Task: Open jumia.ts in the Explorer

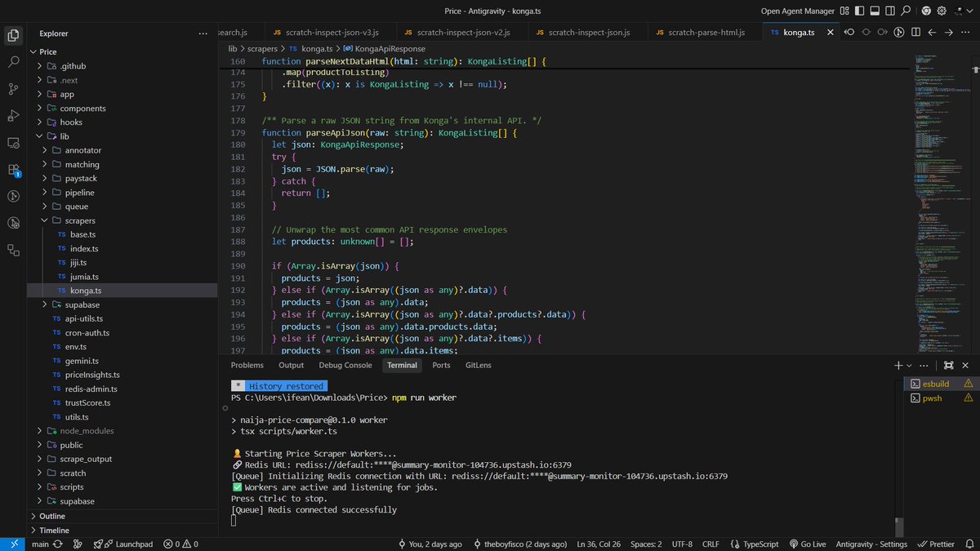Action: click(122, 277)
